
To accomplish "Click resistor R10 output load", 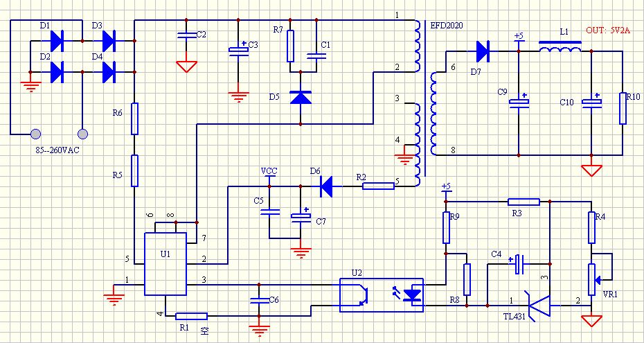I will 623,108.
